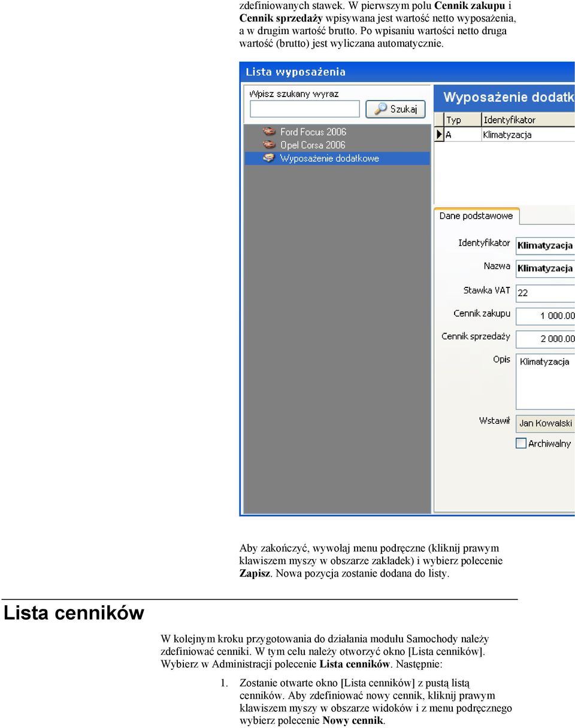Screen dimensions: 575x728
Task: Click the Cennik sprzedaży field 2 000.00
Action: [x=545, y=339]
